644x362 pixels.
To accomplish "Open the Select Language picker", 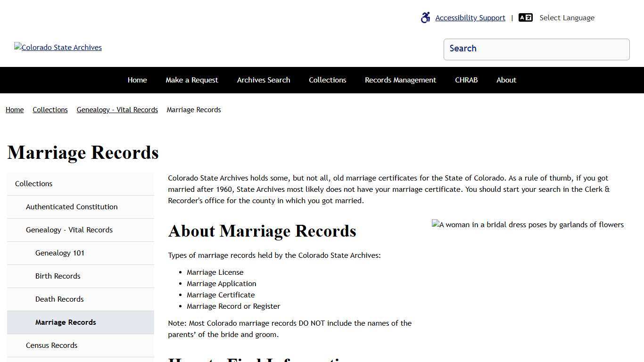I will pyautogui.click(x=567, y=17).
